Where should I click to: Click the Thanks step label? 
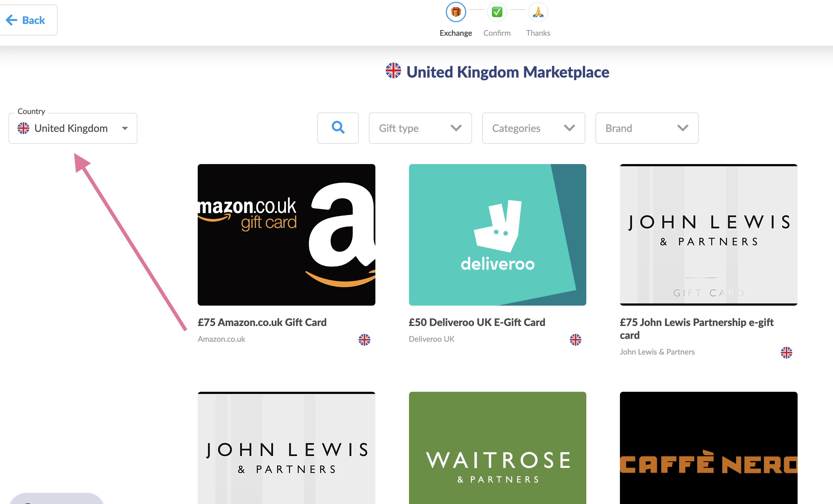click(538, 33)
